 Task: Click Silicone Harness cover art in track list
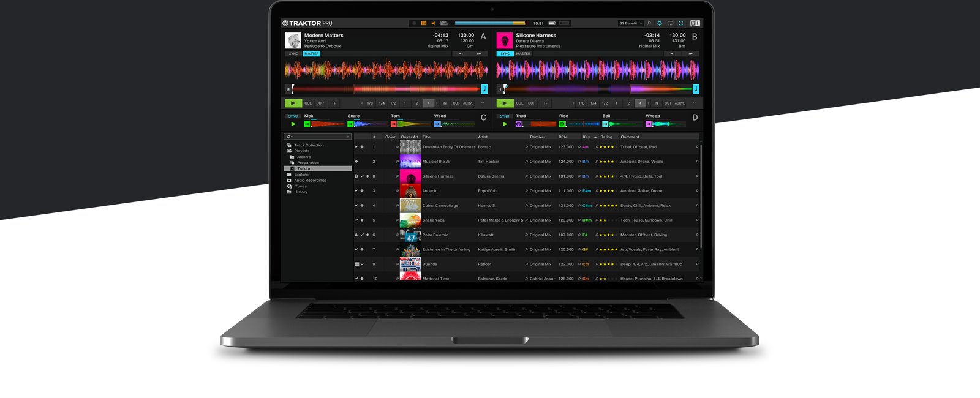(x=410, y=176)
